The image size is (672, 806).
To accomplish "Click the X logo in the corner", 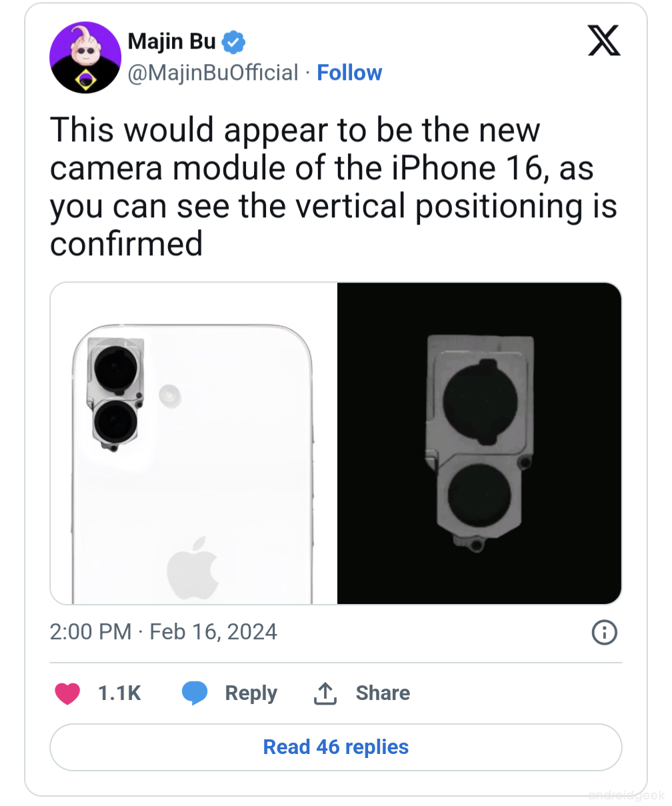I will [604, 41].
